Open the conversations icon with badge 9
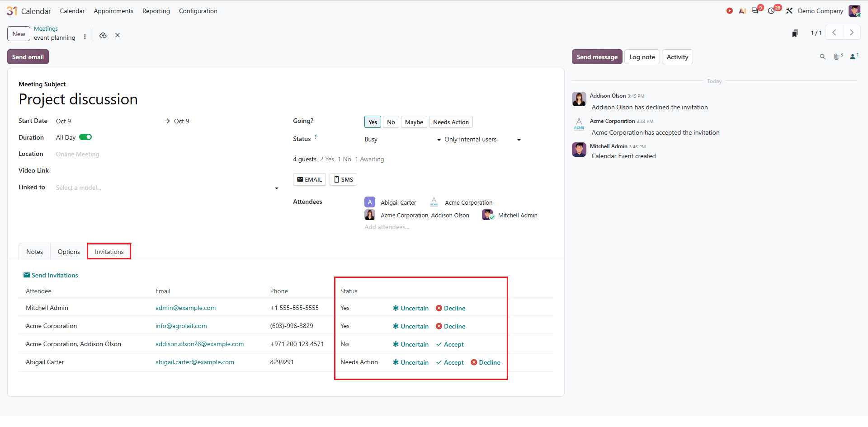The image size is (868, 427). (755, 10)
